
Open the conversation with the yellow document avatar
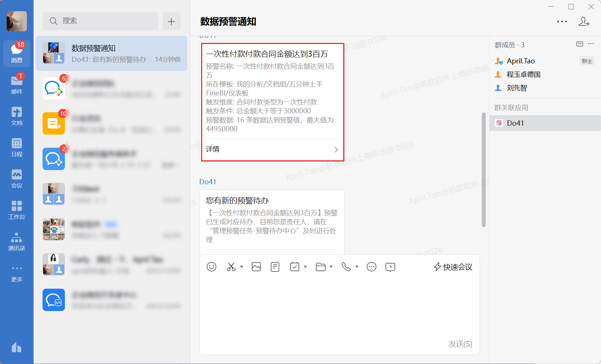click(x=112, y=123)
